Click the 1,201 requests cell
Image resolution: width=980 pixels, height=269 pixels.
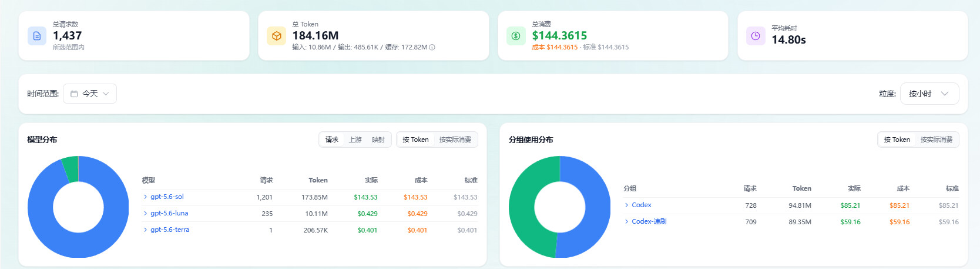click(x=264, y=197)
